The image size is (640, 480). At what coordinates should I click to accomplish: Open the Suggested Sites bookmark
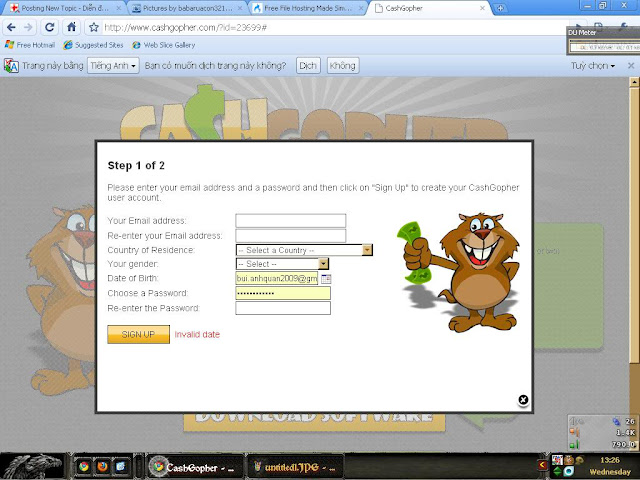coord(93,45)
